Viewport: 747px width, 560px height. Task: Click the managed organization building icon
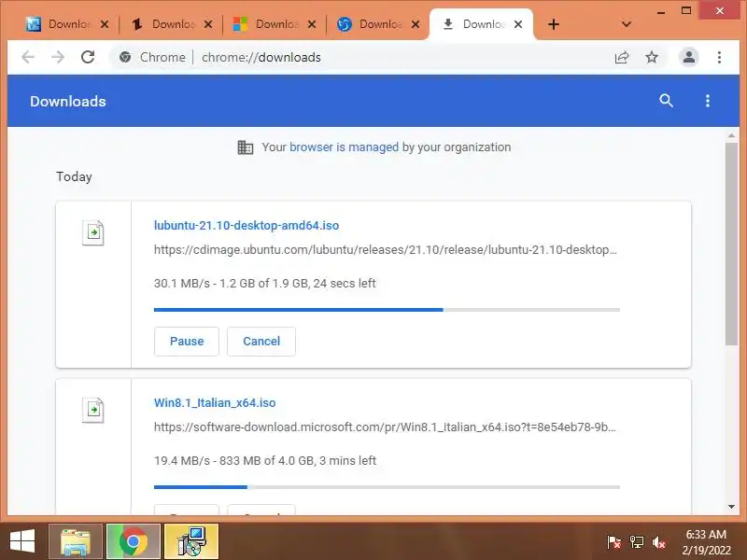pos(246,147)
